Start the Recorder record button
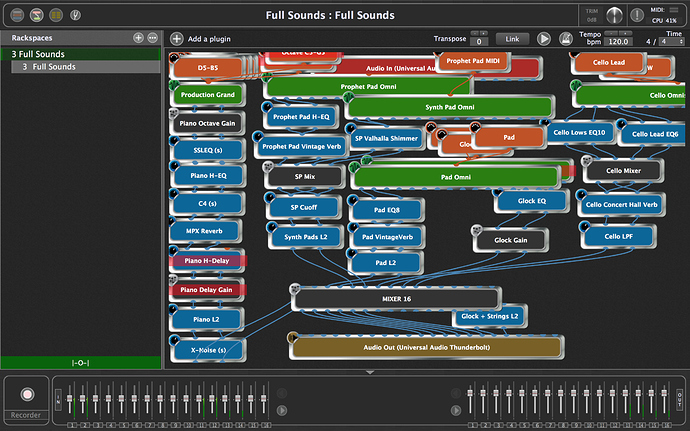The image size is (690, 431). coord(27,394)
